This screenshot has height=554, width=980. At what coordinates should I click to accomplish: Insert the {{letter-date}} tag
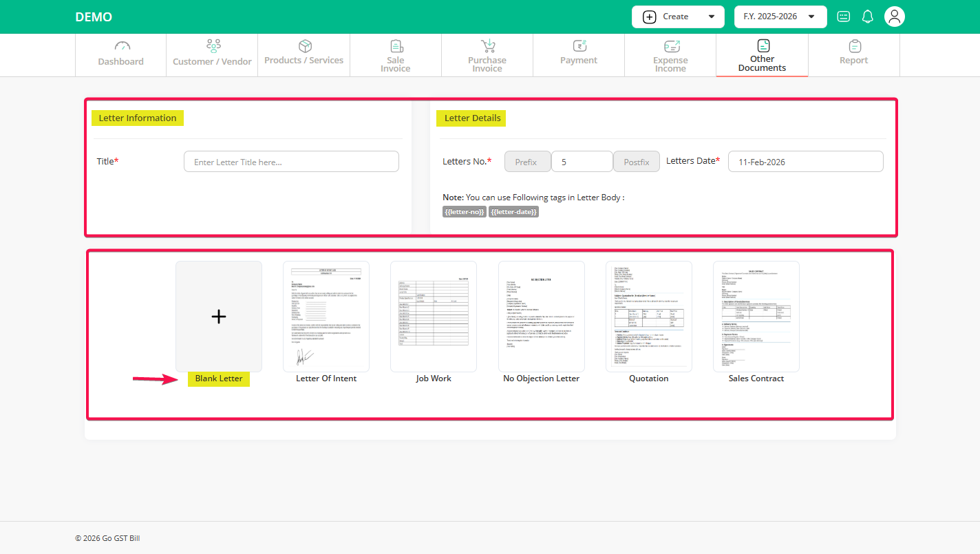pyautogui.click(x=513, y=212)
